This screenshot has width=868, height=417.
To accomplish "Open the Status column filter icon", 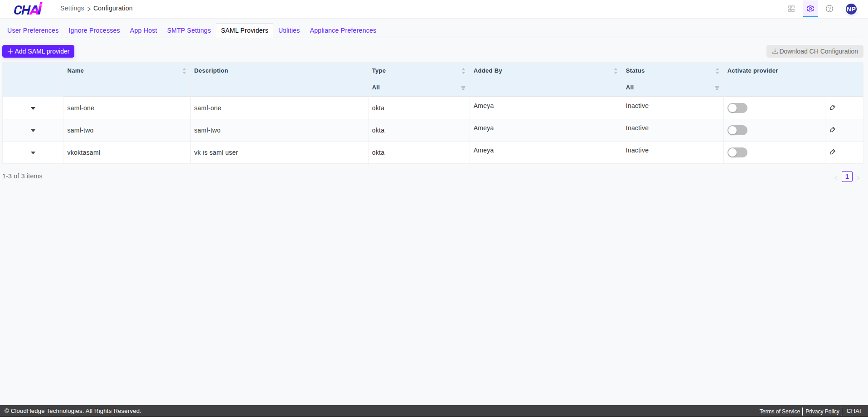I will click(717, 88).
